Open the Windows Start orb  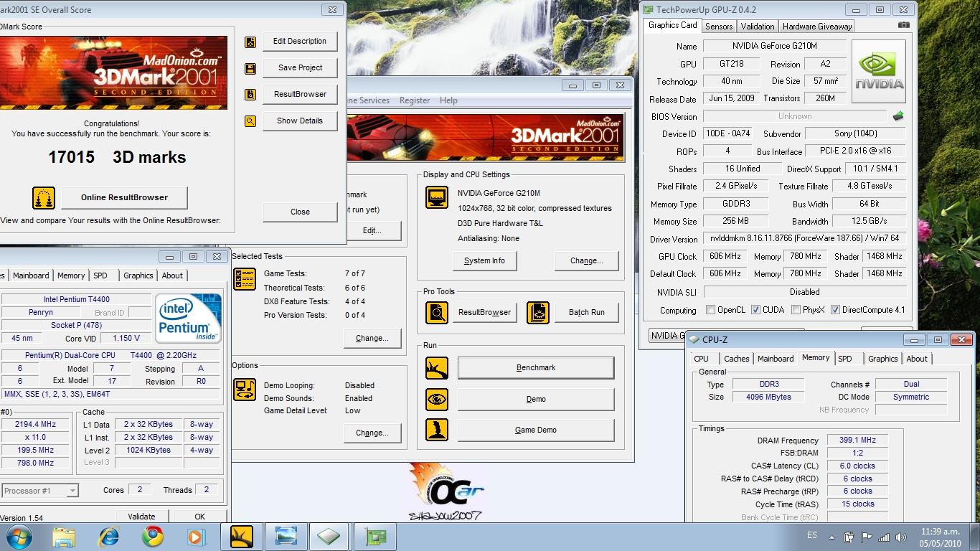19,536
